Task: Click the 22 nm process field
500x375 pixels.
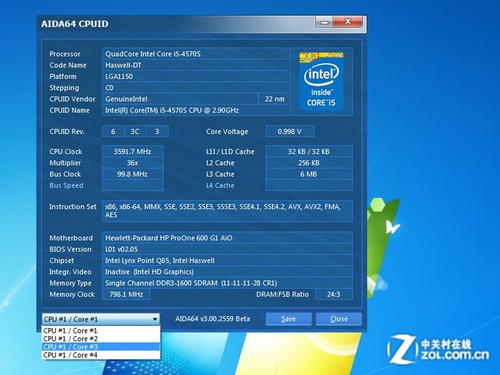Action: [274, 99]
